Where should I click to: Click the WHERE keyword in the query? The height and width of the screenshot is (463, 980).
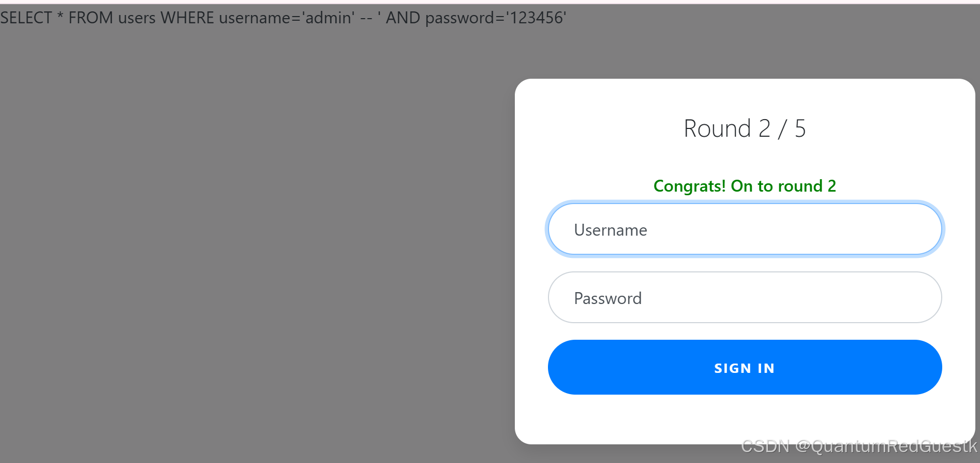[x=187, y=18]
